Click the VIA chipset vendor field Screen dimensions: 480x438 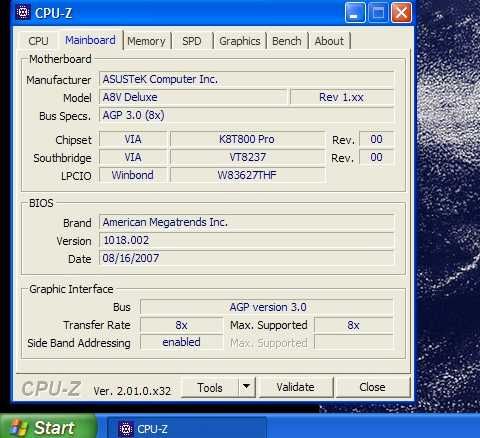tap(133, 139)
